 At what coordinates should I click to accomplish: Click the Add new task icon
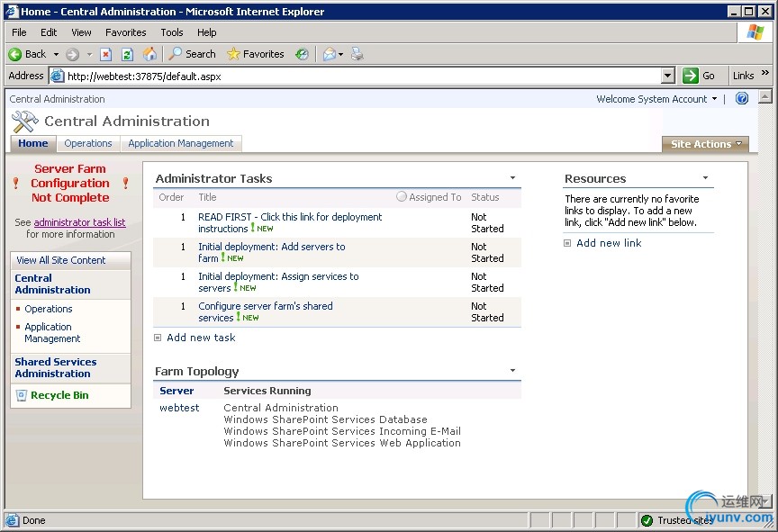tap(158, 338)
